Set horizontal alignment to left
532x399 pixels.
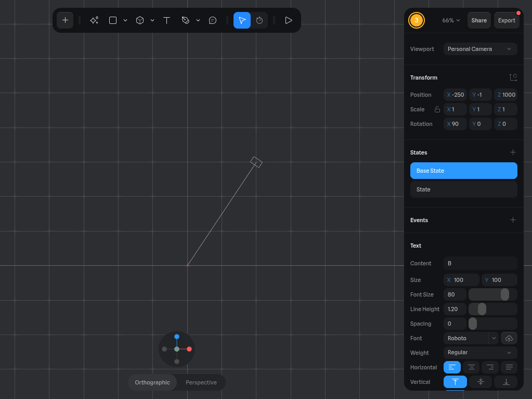click(x=452, y=367)
